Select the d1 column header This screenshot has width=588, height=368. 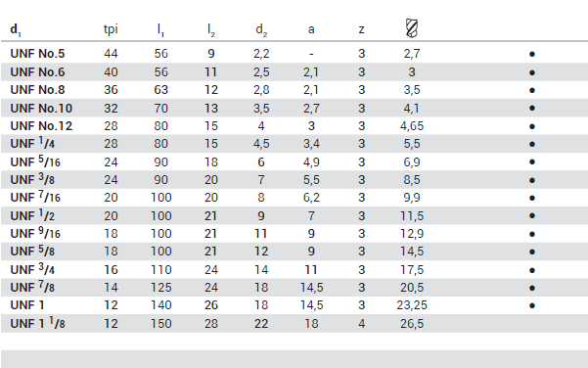click(16, 29)
